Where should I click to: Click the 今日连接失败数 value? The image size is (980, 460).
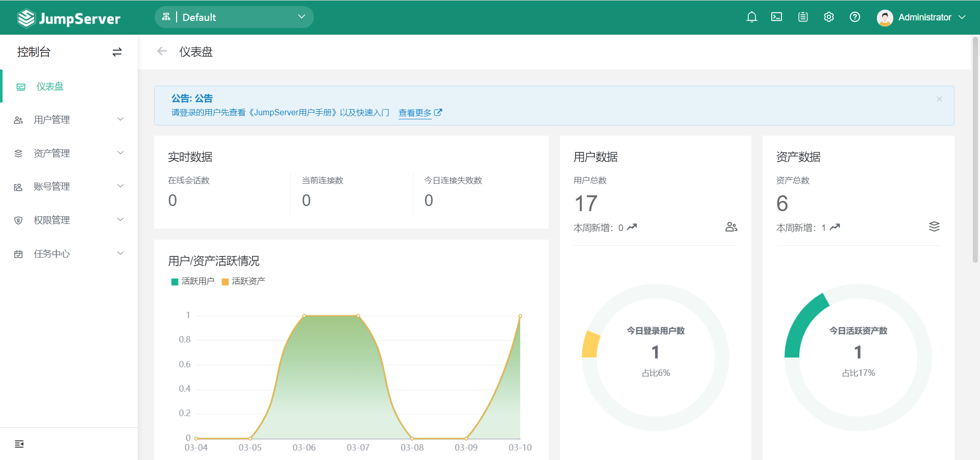[429, 200]
